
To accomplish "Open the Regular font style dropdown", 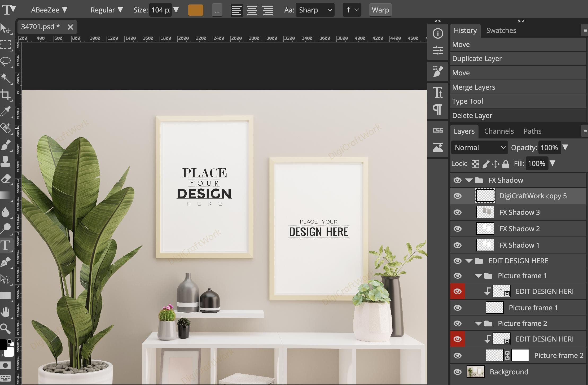I will click(107, 10).
